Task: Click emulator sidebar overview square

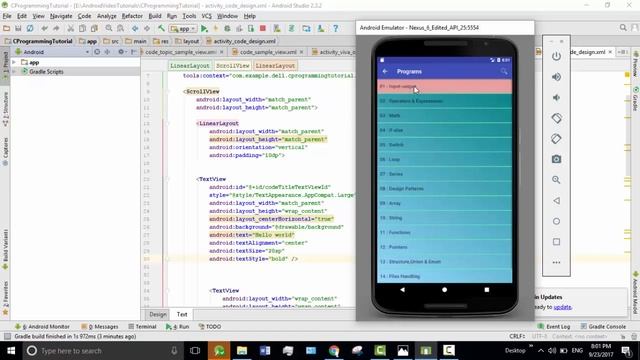Action: pos(556,242)
